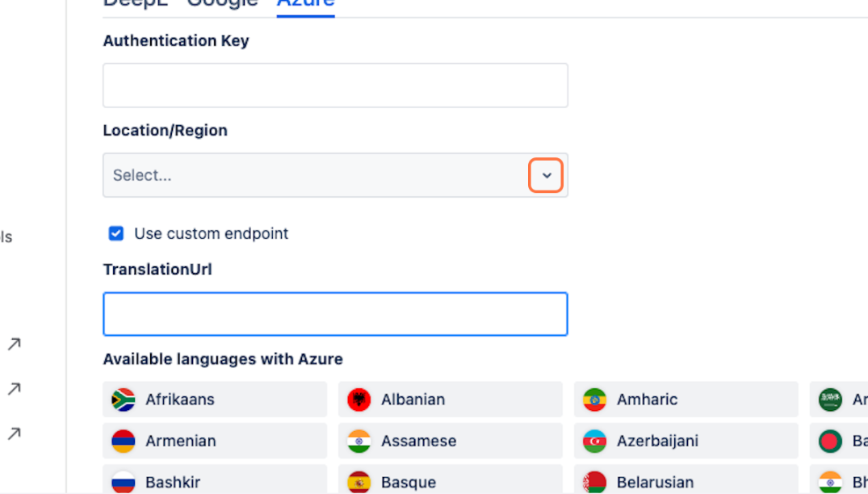
Task: Click inside the Authentication Key field
Action: coord(335,86)
